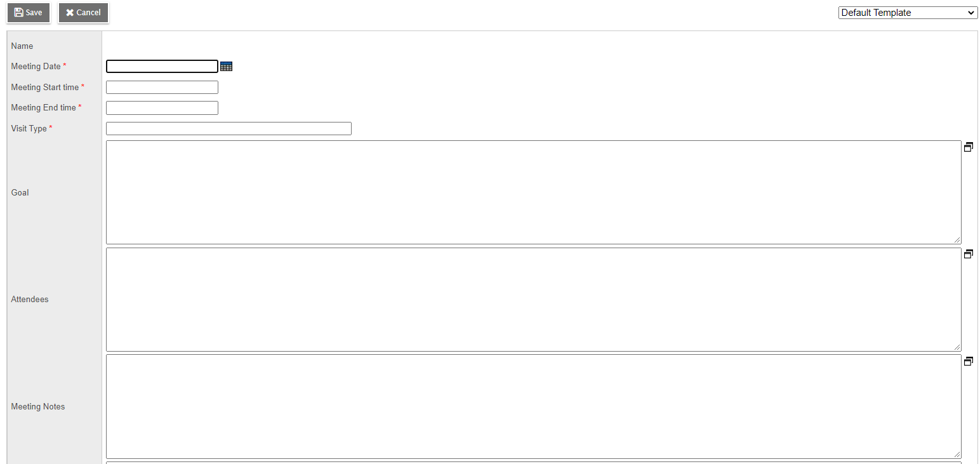
Task: Focus the Meeting Date input field
Action: click(x=162, y=67)
